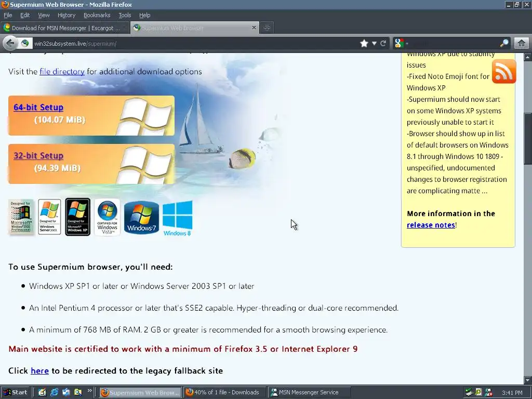Viewport: 532px width, 399px height.
Task: Switch to the Download for MSN Messenger tab
Action: click(x=65, y=28)
